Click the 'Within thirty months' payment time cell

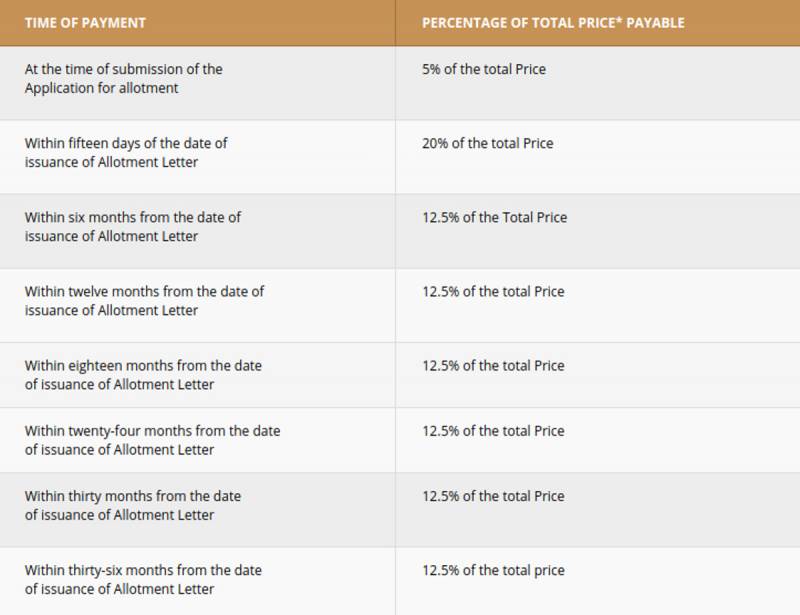tap(133, 505)
